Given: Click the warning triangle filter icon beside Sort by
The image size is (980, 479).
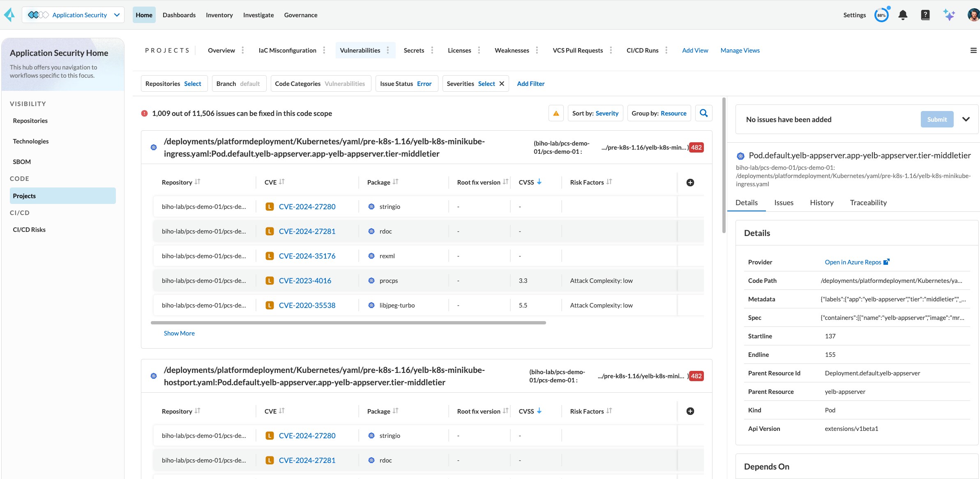Looking at the screenshot, I should (x=556, y=113).
